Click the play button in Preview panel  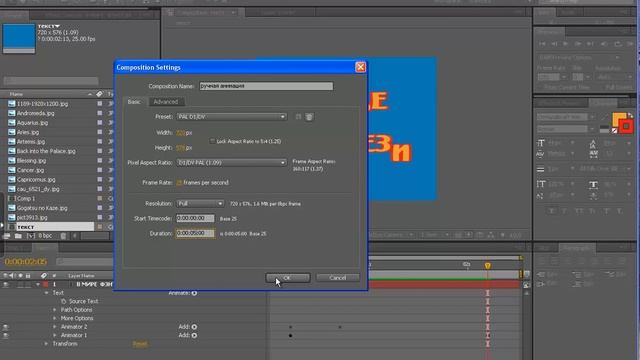(x=566, y=44)
